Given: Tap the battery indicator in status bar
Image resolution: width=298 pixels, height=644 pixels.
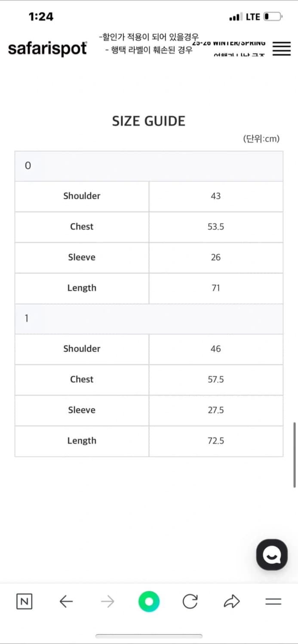Looking at the screenshot, I should click(272, 17).
